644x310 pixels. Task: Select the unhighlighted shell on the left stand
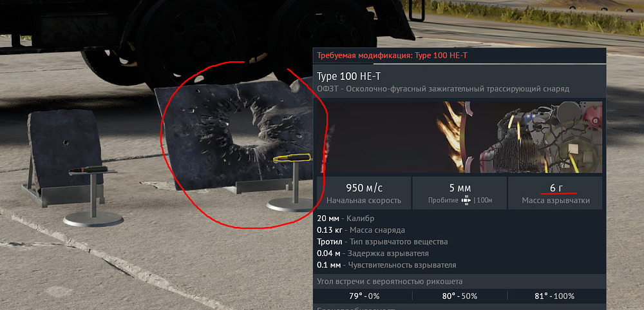(88, 170)
